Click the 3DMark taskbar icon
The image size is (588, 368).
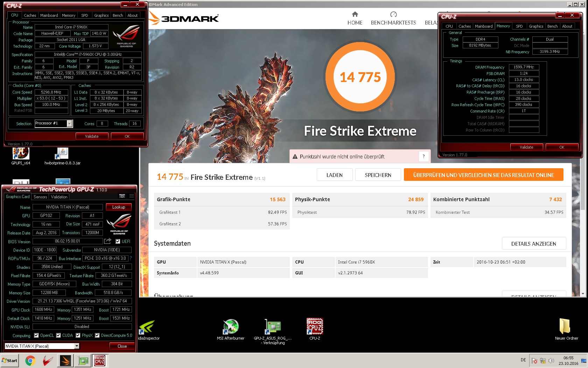click(65, 360)
